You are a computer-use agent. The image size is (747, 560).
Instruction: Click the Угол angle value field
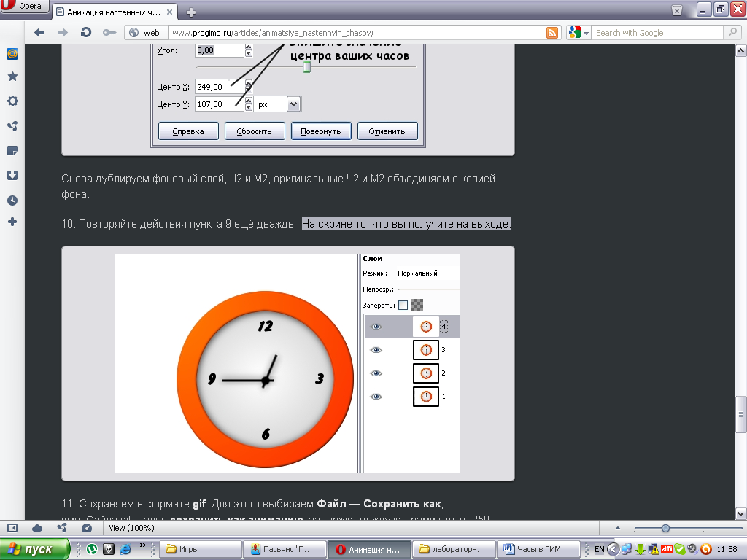(x=220, y=50)
